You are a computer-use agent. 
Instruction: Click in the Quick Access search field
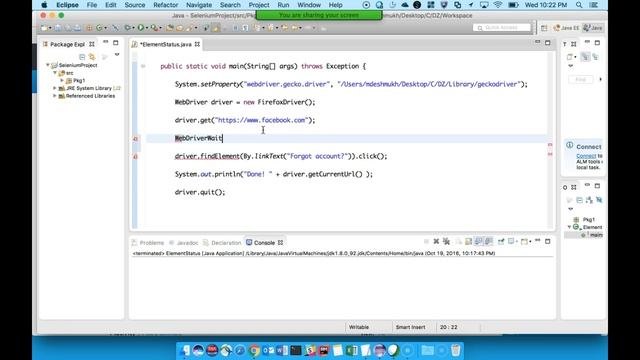[x=502, y=28]
